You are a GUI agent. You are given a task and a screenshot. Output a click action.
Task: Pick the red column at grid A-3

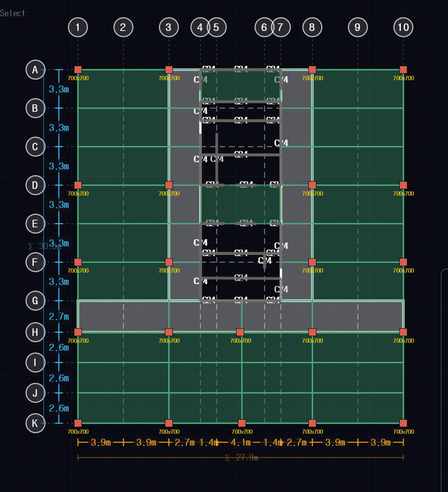[169, 70]
